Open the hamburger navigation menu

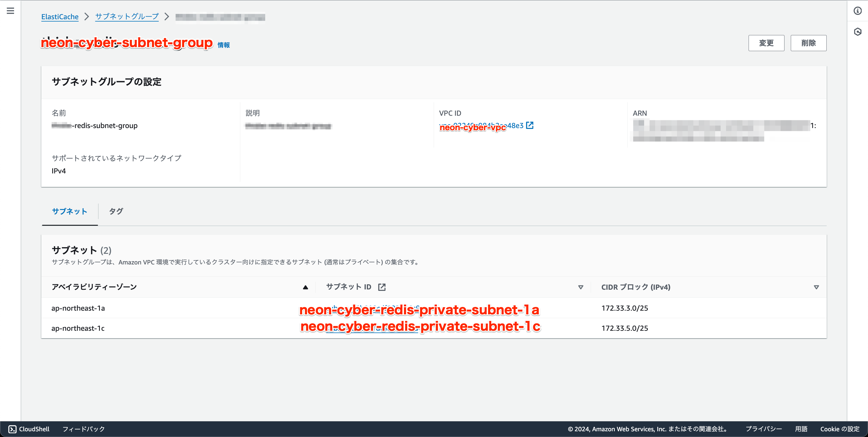click(x=10, y=11)
